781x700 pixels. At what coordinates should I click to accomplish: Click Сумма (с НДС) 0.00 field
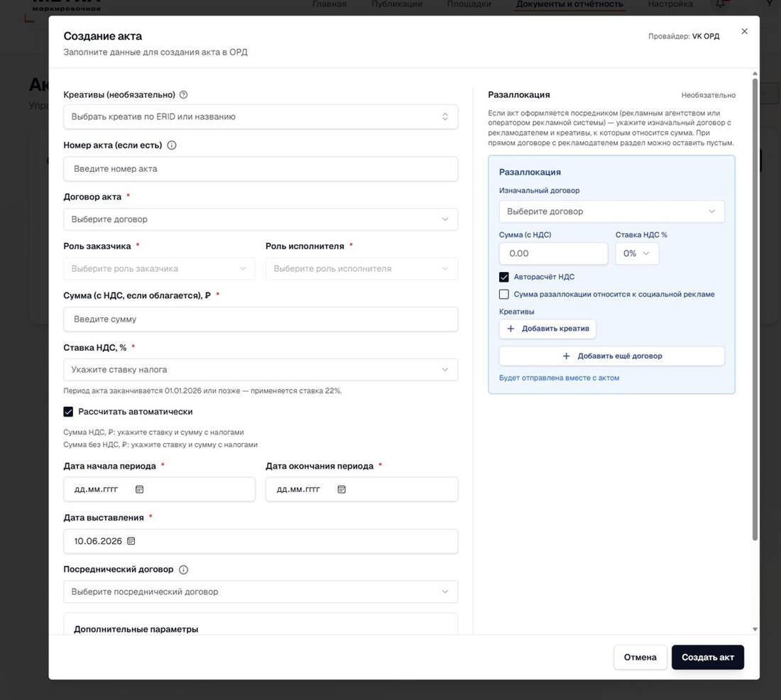pyautogui.click(x=553, y=253)
